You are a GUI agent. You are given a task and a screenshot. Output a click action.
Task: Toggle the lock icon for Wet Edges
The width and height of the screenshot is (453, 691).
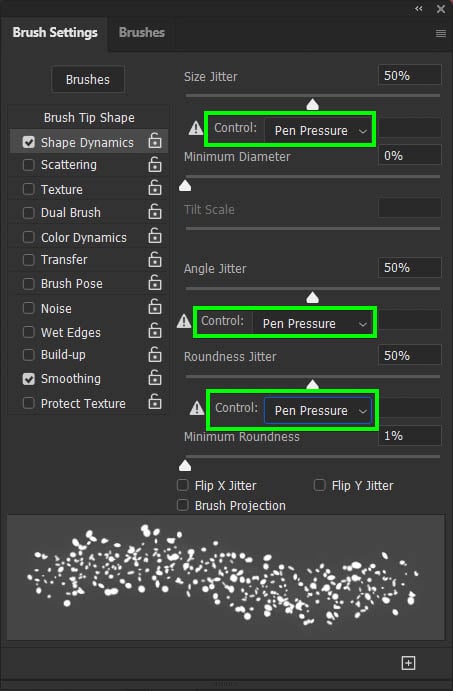155,331
